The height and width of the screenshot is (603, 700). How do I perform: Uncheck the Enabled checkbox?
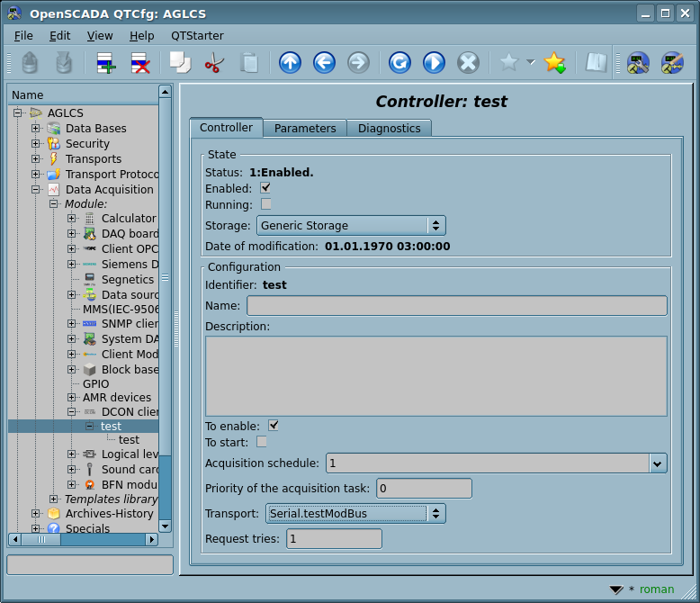[265, 188]
